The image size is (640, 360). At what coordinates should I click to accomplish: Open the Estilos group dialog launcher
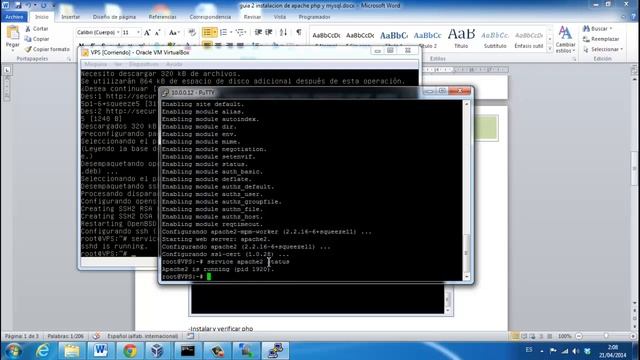(574, 59)
